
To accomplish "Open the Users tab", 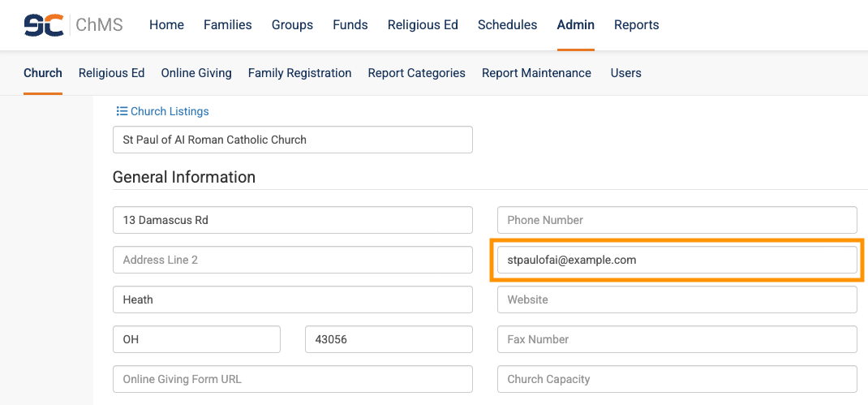I will [x=625, y=73].
